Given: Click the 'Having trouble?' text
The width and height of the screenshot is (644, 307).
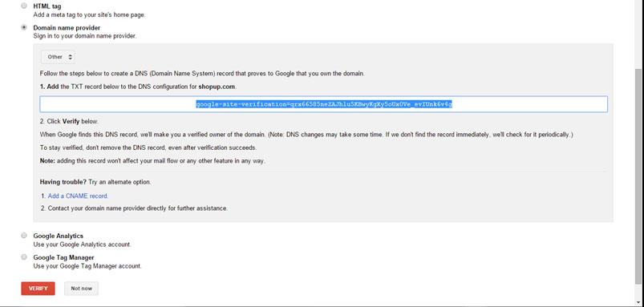Looking at the screenshot, I should tap(63, 181).
